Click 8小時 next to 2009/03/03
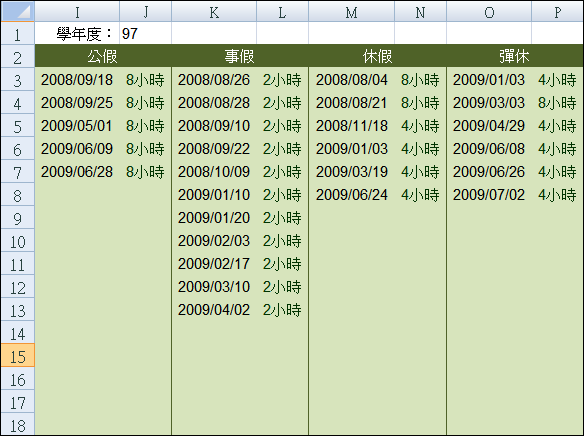The width and height of the screenshot is (584, 436). tap(557, 103)
